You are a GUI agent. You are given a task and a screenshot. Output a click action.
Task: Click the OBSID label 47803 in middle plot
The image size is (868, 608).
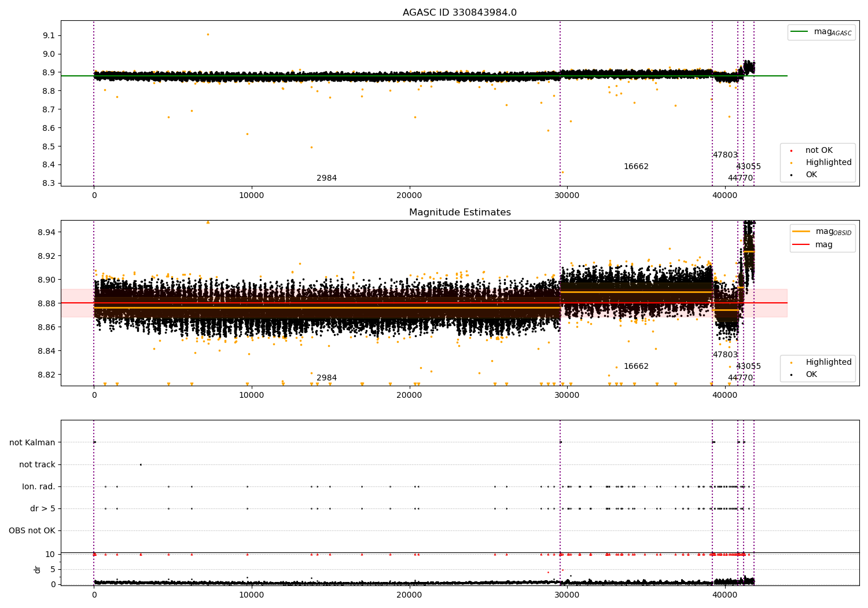(725, 355)
